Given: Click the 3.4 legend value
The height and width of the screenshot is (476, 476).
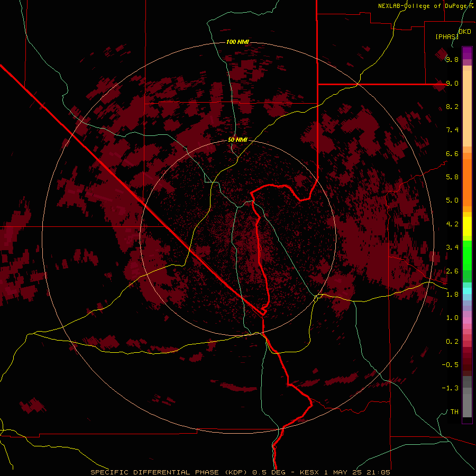Looking at the screenshot, I should click(452, 247).
